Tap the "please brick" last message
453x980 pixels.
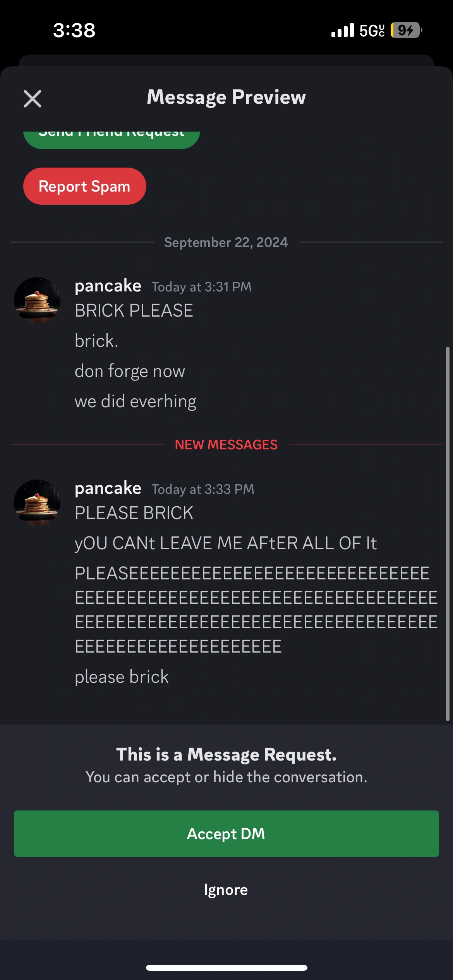tap(122, 677)
